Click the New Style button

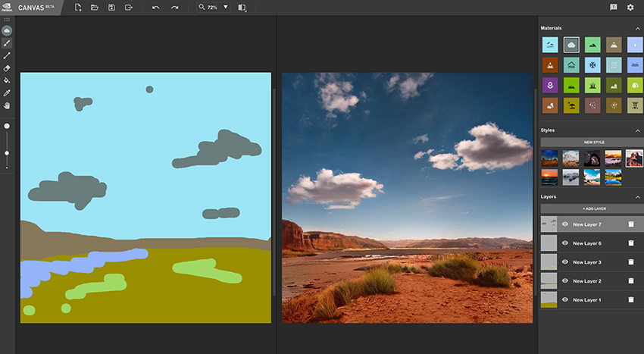(x=593, y=142)
